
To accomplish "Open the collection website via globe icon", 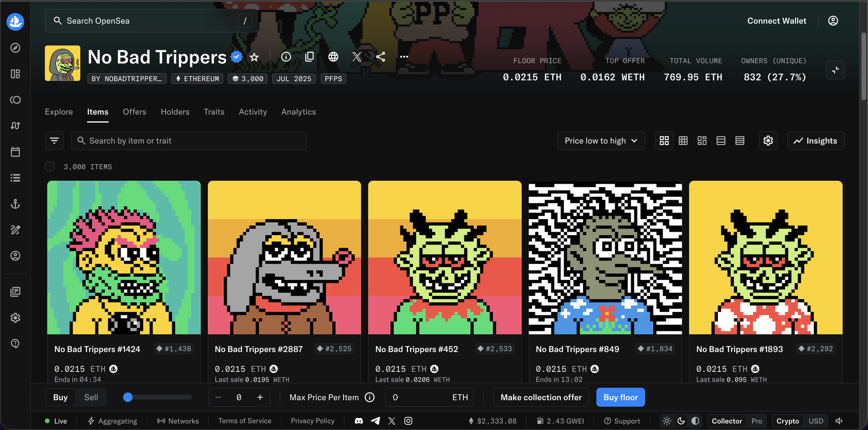I will [333, 57].
